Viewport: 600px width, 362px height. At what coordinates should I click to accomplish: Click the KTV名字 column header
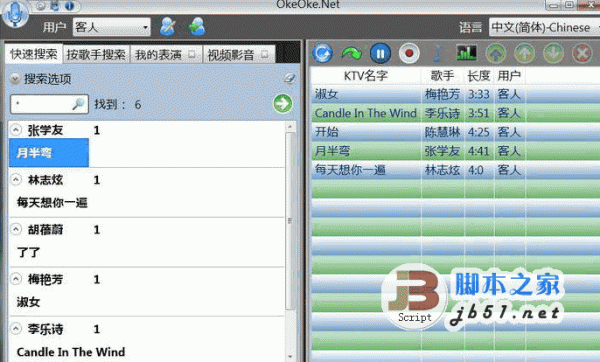(x=365, y=75)
